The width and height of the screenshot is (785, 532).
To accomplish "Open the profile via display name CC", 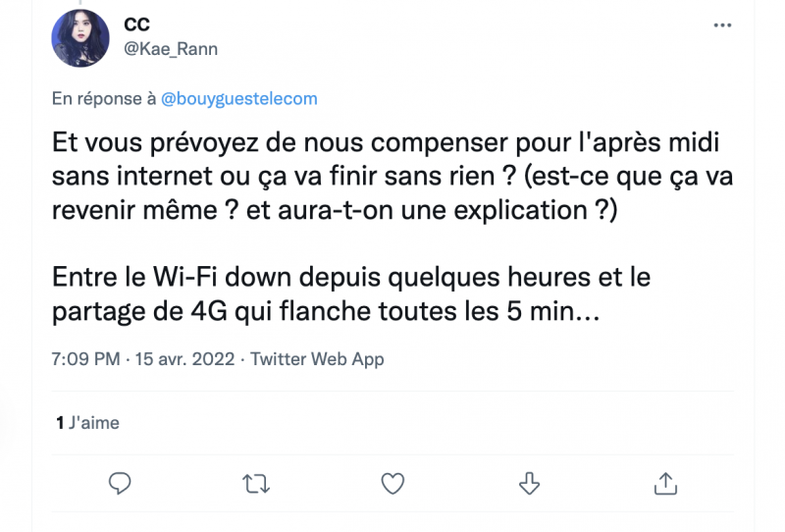I will point(137,25).
